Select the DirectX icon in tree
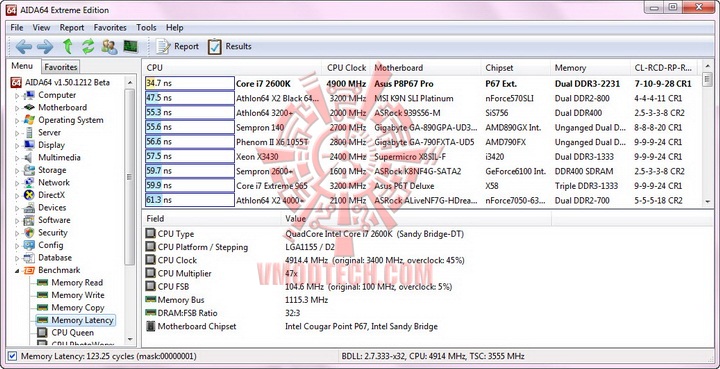The image size is (720, 369). [29, 195]
